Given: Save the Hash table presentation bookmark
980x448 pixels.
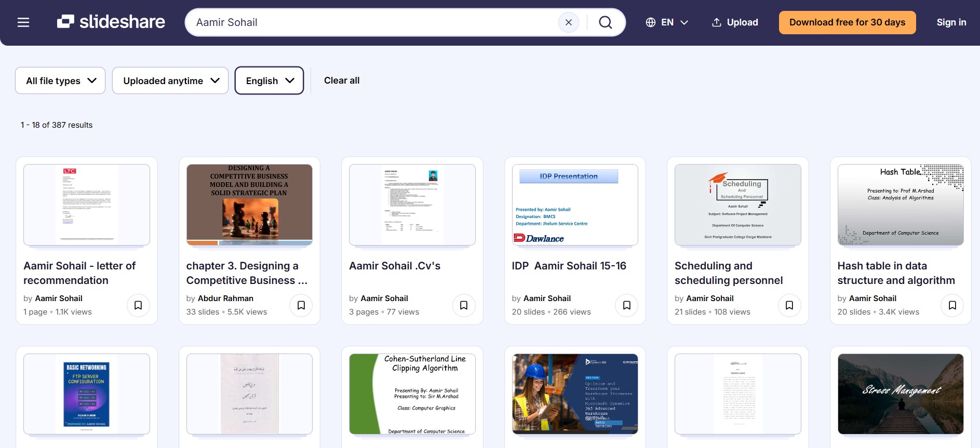Looking at the screenshot, I should pos(952,305).
